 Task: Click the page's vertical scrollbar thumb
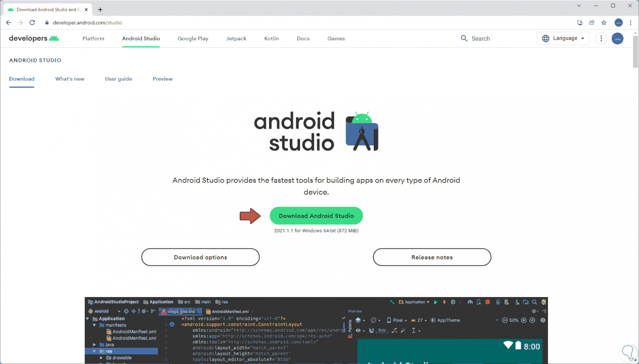635,52
